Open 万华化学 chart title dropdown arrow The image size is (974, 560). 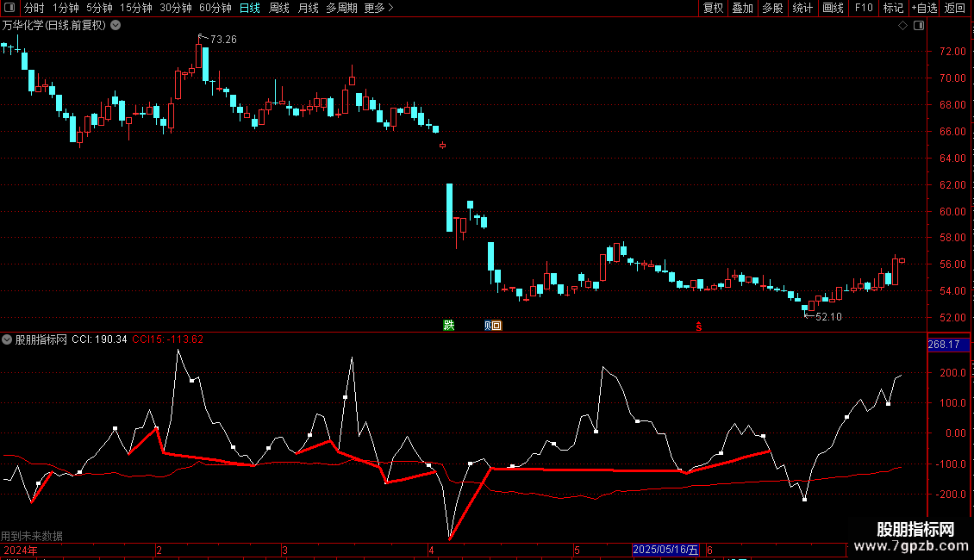116,26
